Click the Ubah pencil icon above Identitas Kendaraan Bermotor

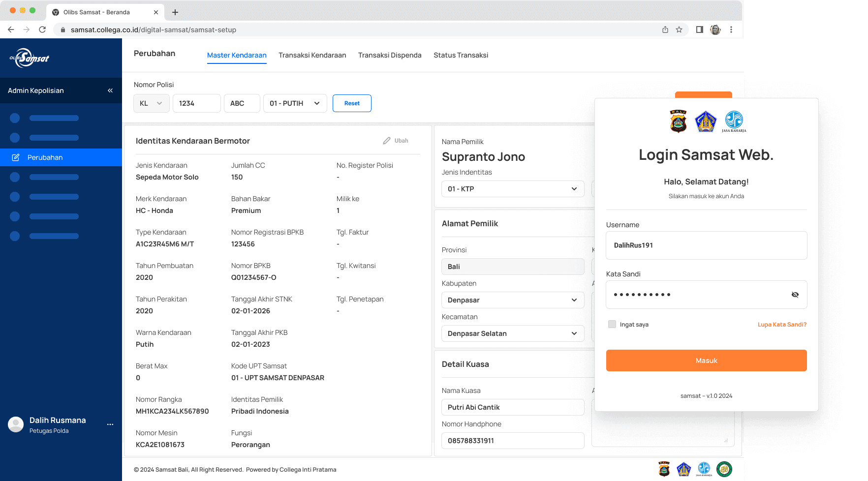point(388,140)
